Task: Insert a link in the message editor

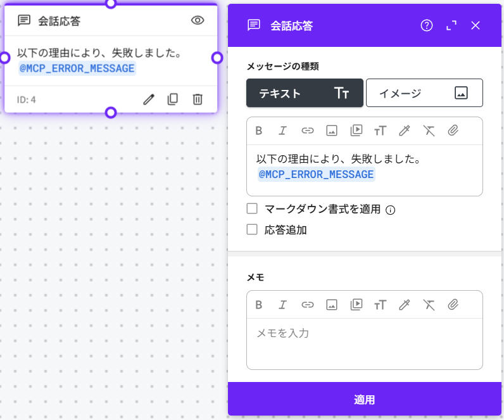Action: coord(308,130)
